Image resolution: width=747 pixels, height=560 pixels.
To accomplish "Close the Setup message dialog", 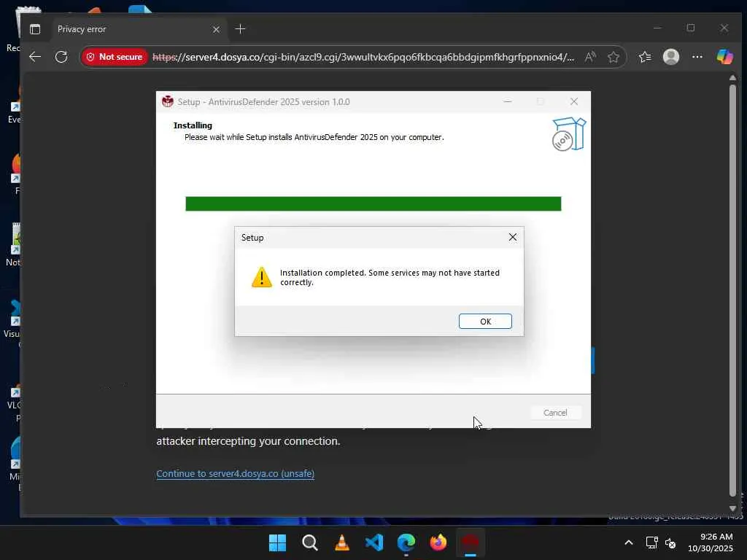I will click(513, 237).
